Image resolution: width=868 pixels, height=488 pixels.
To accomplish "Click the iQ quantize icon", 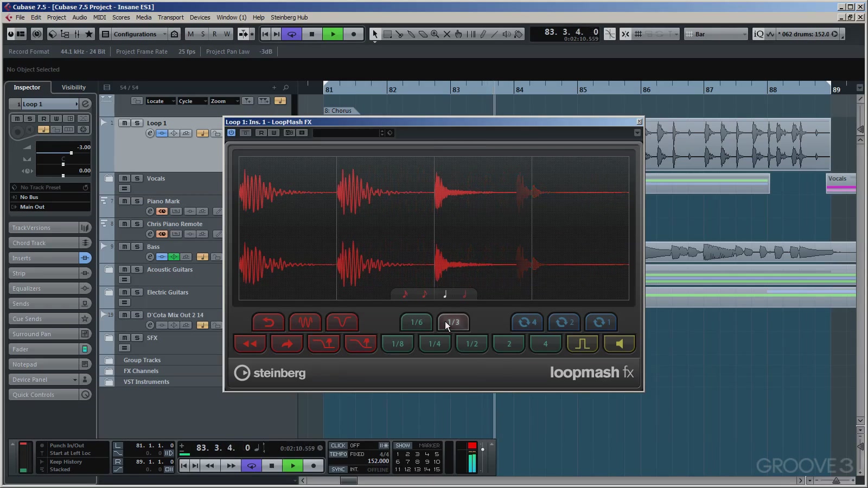I will 758,34.
